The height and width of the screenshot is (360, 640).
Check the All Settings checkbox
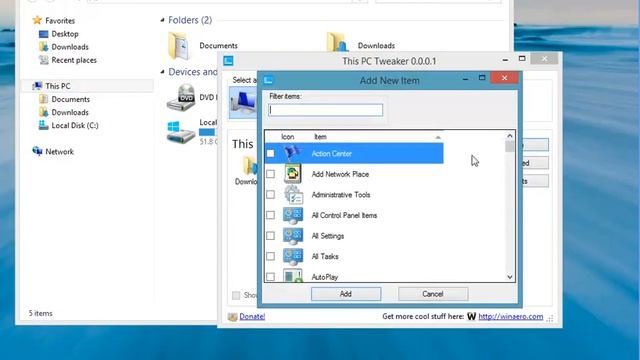(x=270, y=236)
